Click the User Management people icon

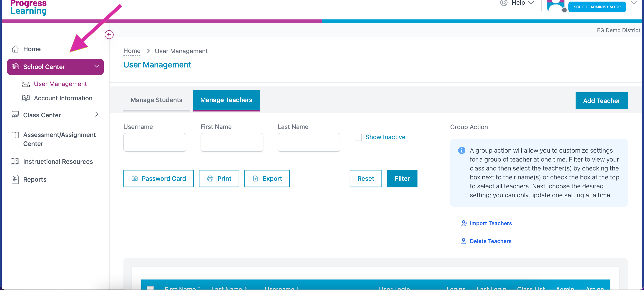[x=26, y=84]
